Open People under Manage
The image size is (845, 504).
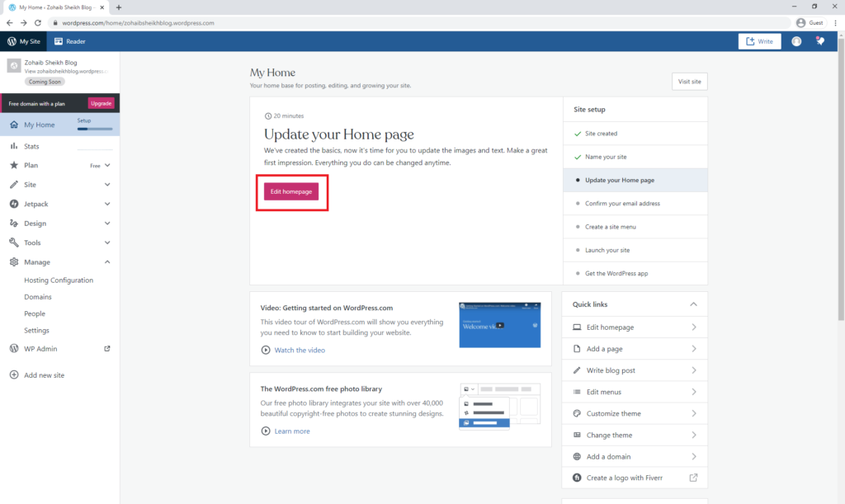click(x=35, y=313)
